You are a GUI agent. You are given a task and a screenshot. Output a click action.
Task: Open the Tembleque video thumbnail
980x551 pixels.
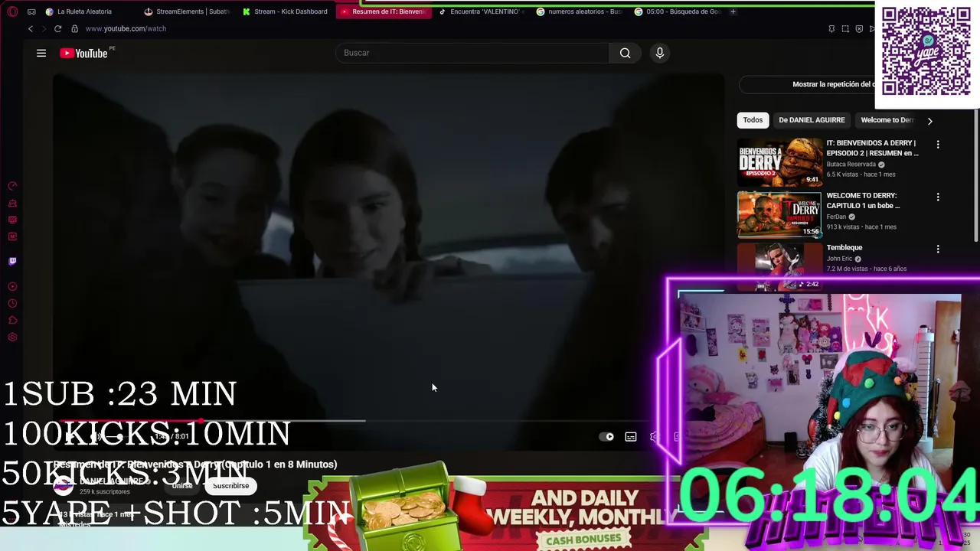(779, 266)
